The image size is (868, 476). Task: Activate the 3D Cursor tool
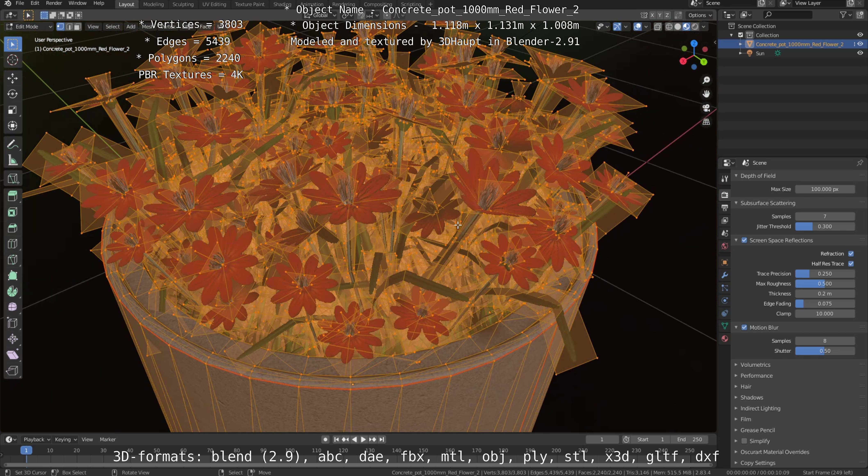pos(13,60)
